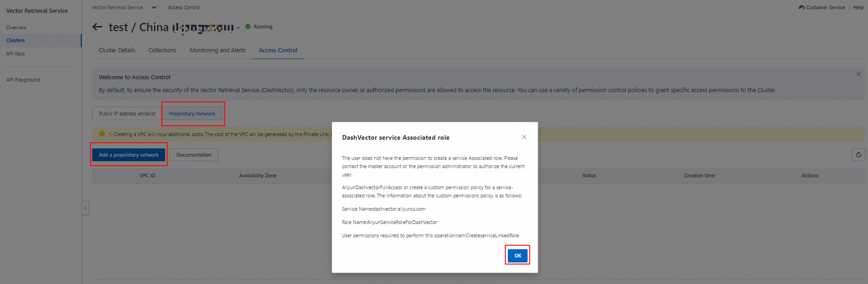Click the Actions column header
Screen dimensions: 868x284
coord(810,175)
